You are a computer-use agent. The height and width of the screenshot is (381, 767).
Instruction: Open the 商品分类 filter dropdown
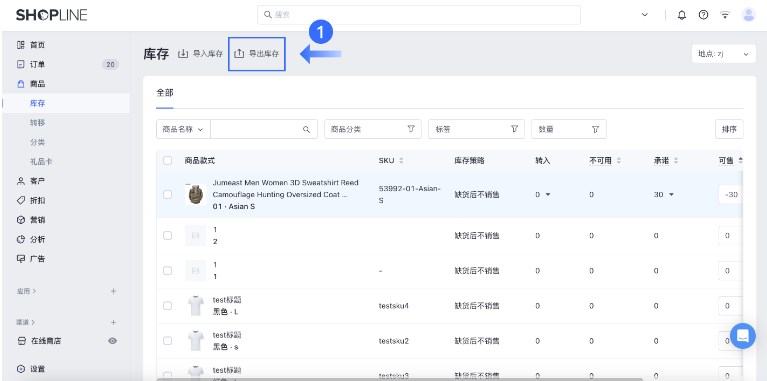click(373, 129)
